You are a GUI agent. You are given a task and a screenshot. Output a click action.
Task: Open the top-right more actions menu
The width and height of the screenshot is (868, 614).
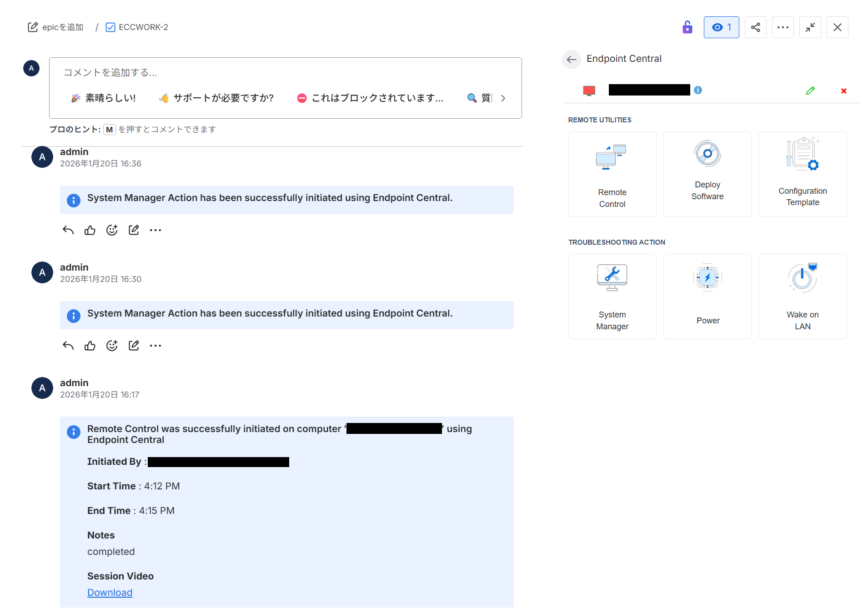783,27
